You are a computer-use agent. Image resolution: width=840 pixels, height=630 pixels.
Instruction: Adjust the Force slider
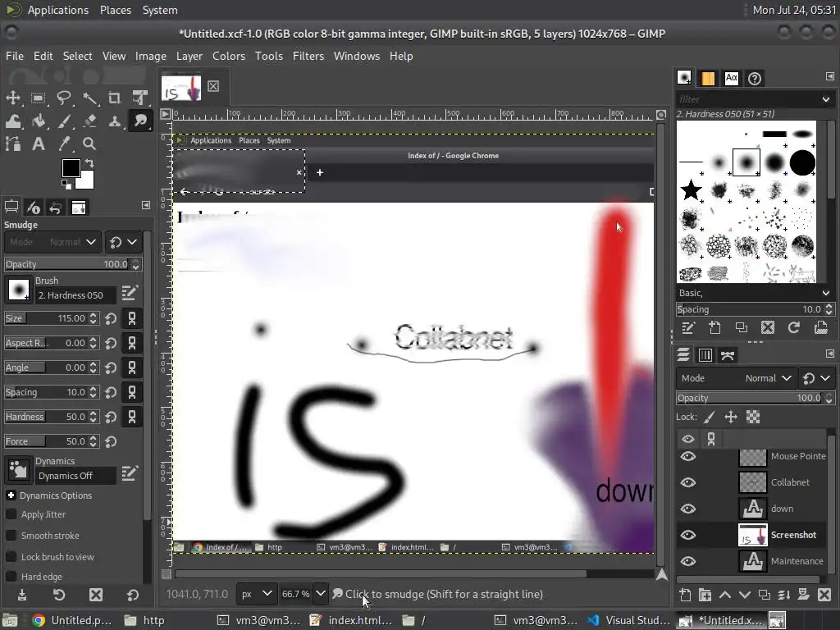46,441
